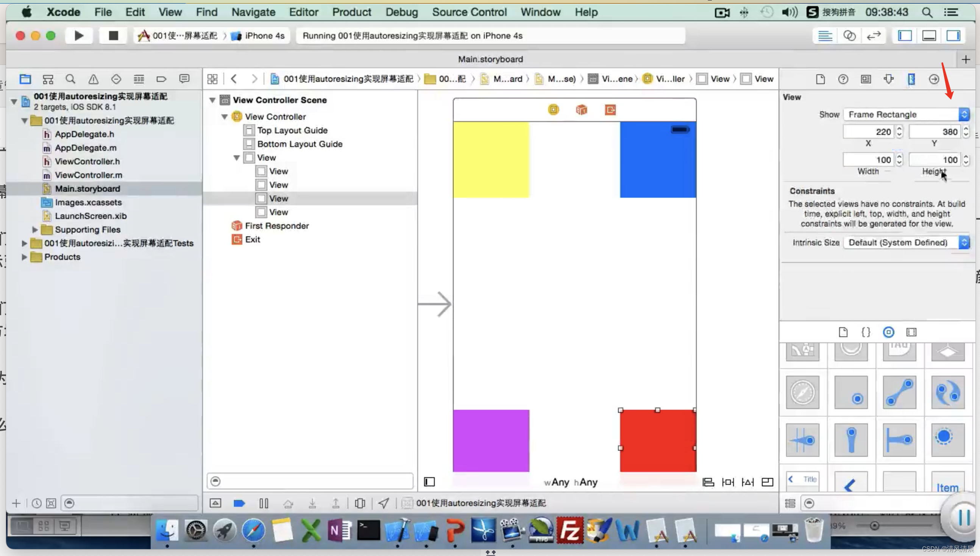Open the Product menu

coord(351,12)
